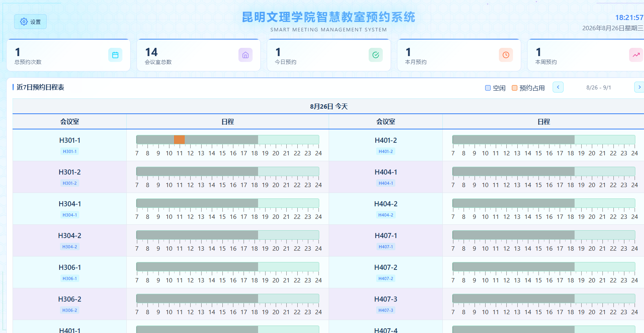Select room name H304-2
644x333 pixels.
pyautogui.click(x=70, y=236)
